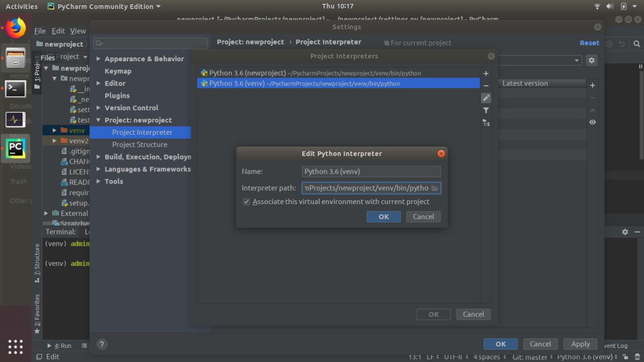The width and height of the screenshot is (644, 362).
Task: Remove selected interpreter with minus icon
Action: [x=486, y=86]
